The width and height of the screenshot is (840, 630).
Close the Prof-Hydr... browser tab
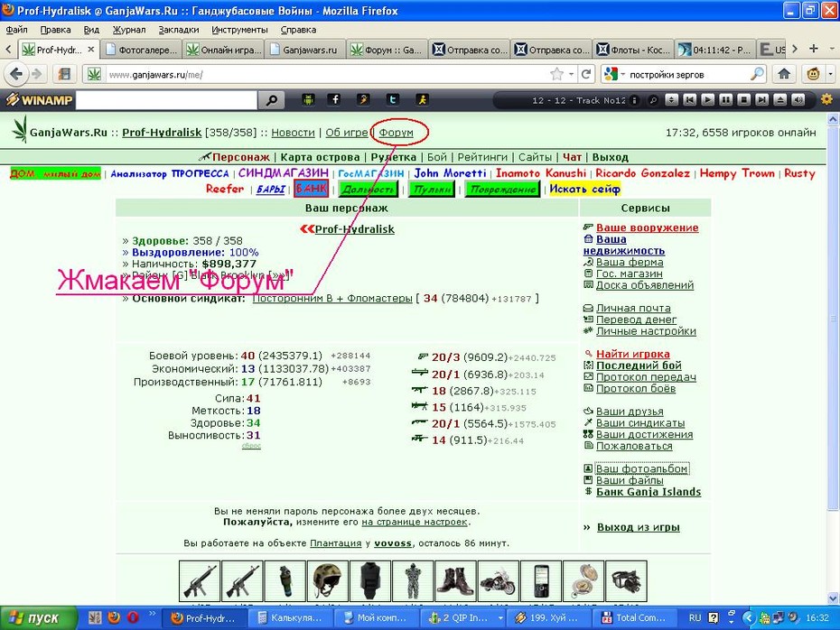pyautogui.click(x=91, y=50)
